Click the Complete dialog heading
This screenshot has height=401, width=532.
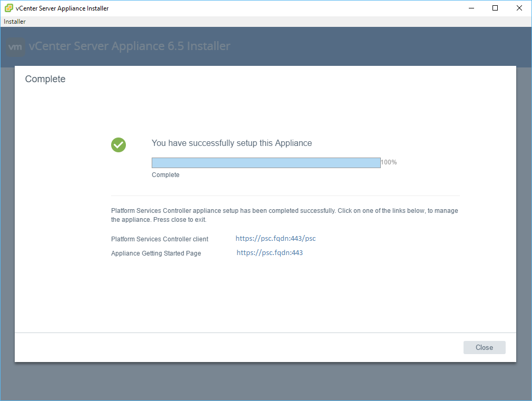coord(45,80)
